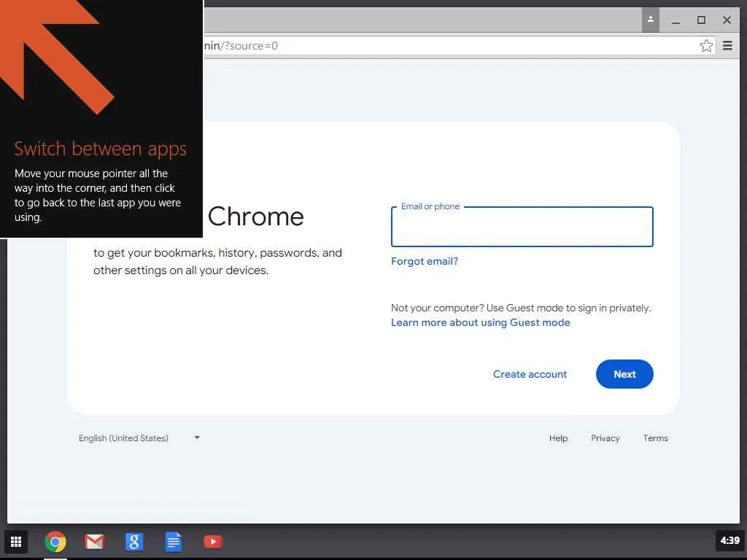Viewport: 747px width, 560px height.
Task: Bookmark this page with the star icon
Action: 706,46
